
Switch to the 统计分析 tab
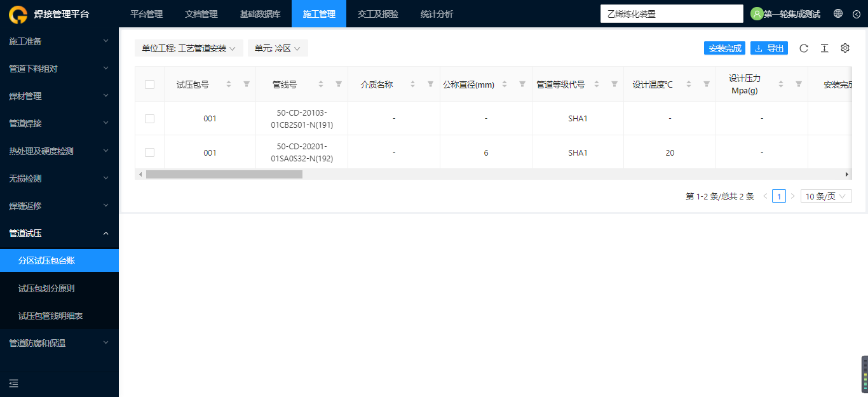pos(437,14)
